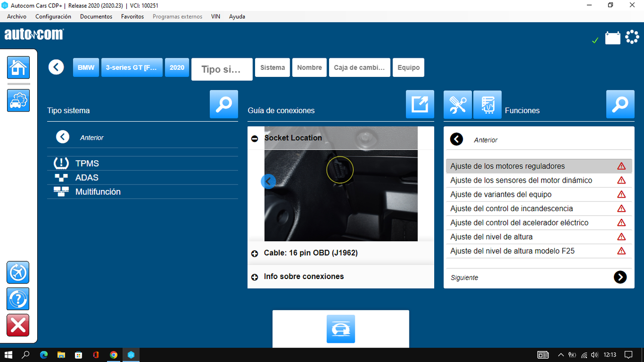Image resolution: width=644 pixels, height=362 pixels.
Task: Open the Funciones search magnifier
Action: 620,105
